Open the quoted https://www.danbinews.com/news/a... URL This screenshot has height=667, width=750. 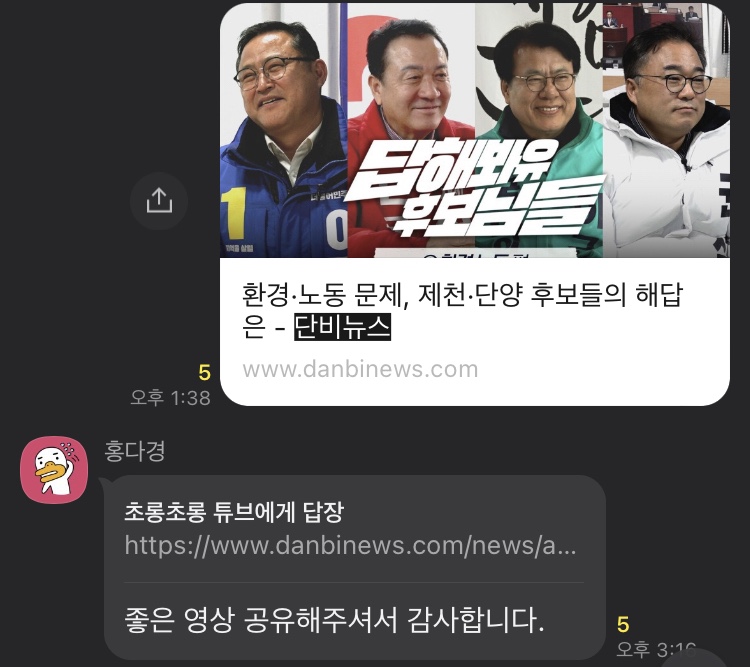pyautogui.click(x=350, y=545)
